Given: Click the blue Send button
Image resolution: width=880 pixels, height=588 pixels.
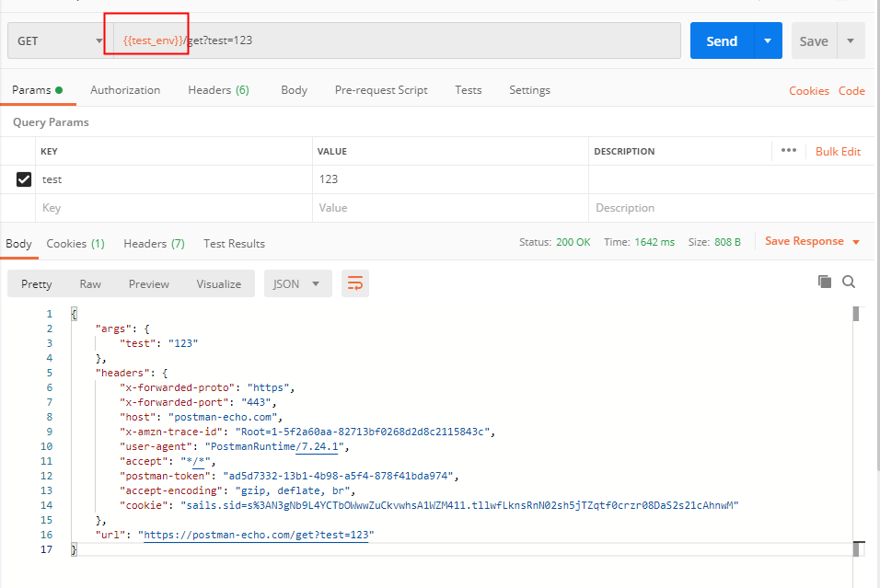Looking at the screenshot, I should (722, 41).
